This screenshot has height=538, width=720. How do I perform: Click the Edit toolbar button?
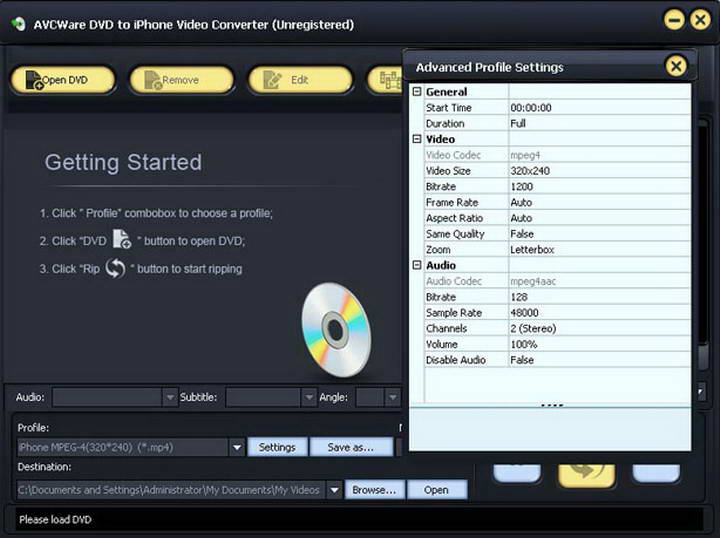pos(300,80)
